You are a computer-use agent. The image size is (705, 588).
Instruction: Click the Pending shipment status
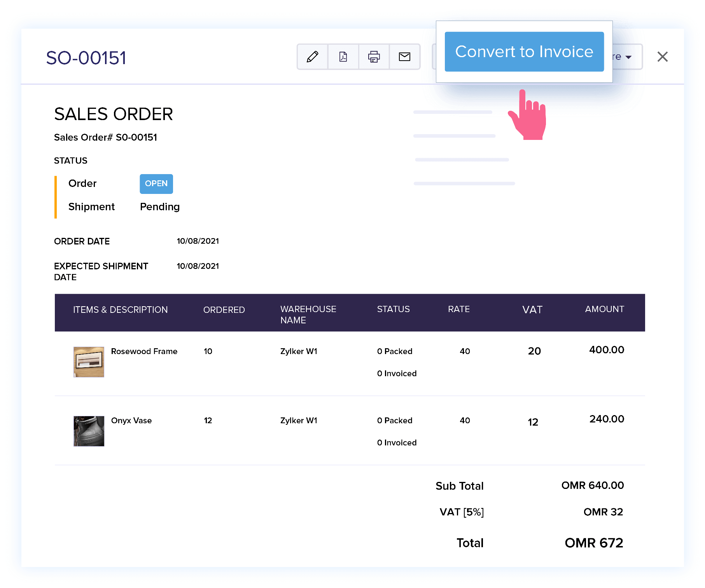pyautogui.click(x=160, y=207)
